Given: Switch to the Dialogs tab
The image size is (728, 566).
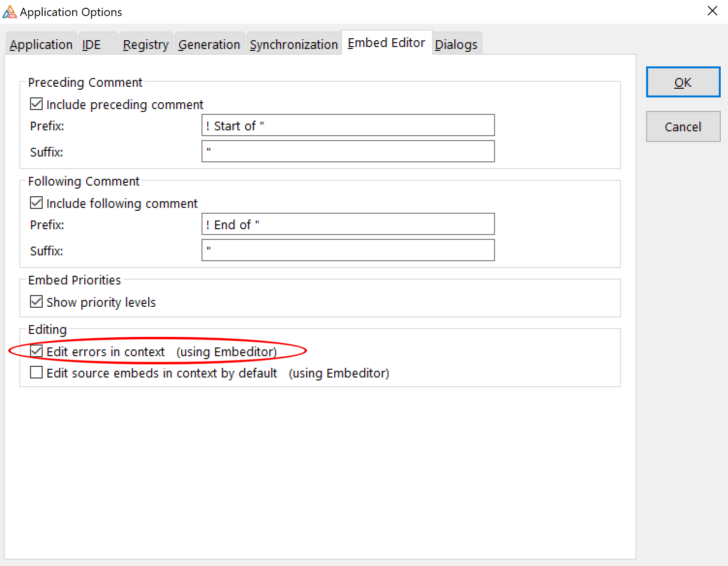Looking at the screenshot, I should click(x=456, y=45).
